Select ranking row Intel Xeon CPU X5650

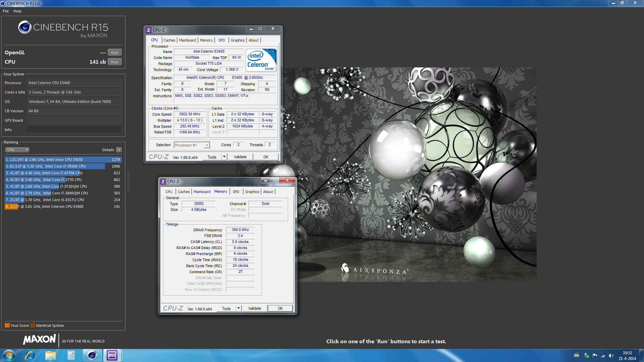(63, 160)
